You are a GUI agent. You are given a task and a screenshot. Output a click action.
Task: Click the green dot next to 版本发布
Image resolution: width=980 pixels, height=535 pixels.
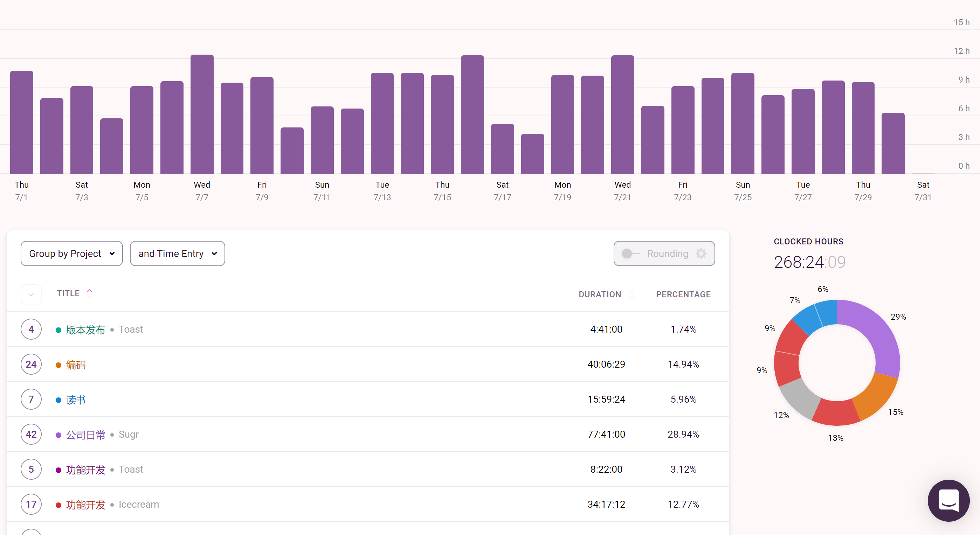coord(58,330)
